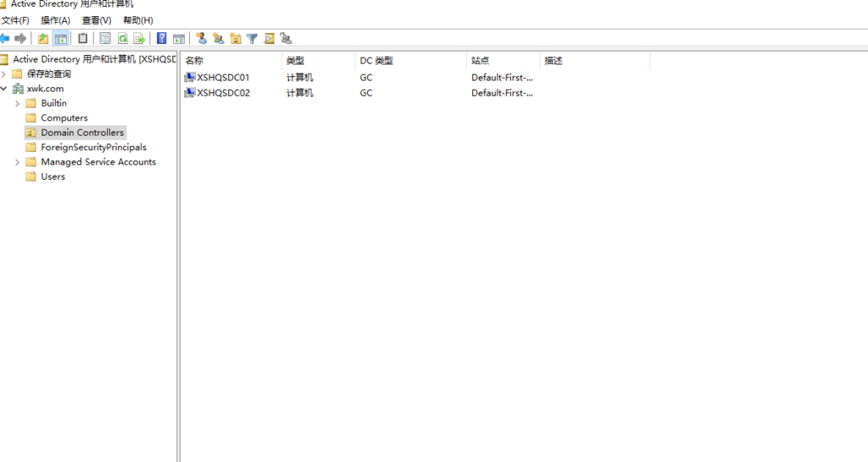Viewport: 868px width, 462px height.
Task: Click the XSHQSDC02 computer icon
Action: coord(190,93)
